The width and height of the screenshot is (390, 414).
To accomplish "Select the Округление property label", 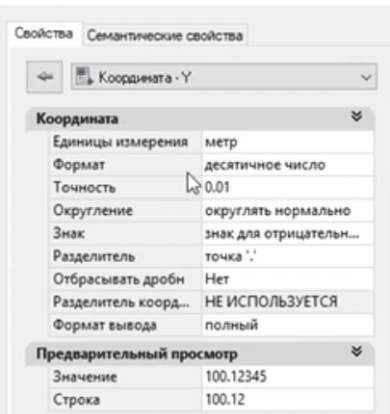I will [93, 210].
